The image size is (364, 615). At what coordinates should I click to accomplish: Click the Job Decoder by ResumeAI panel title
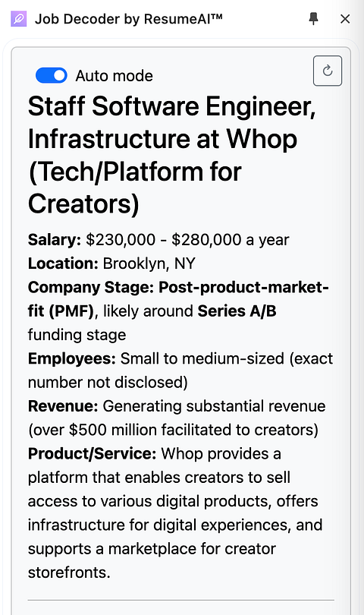pos(128,19)
